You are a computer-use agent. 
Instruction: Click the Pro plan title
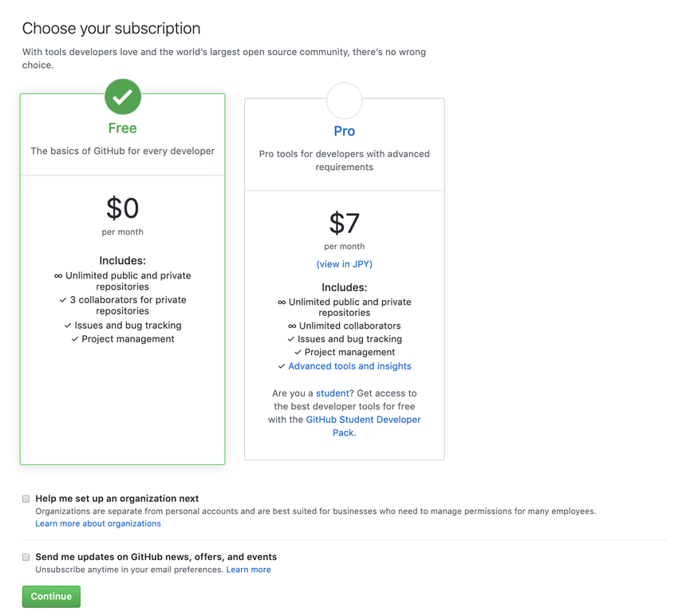click(x=345, y=131)
